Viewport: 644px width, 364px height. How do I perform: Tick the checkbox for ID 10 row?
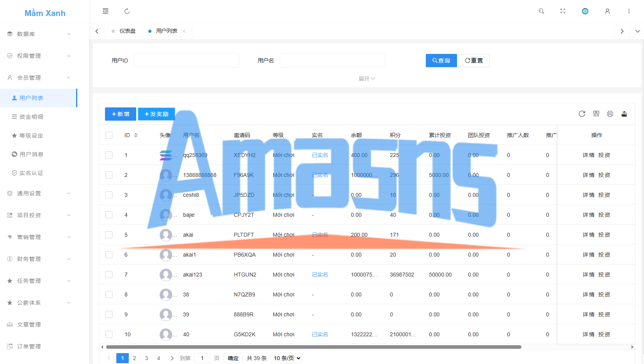click(109, 334)
